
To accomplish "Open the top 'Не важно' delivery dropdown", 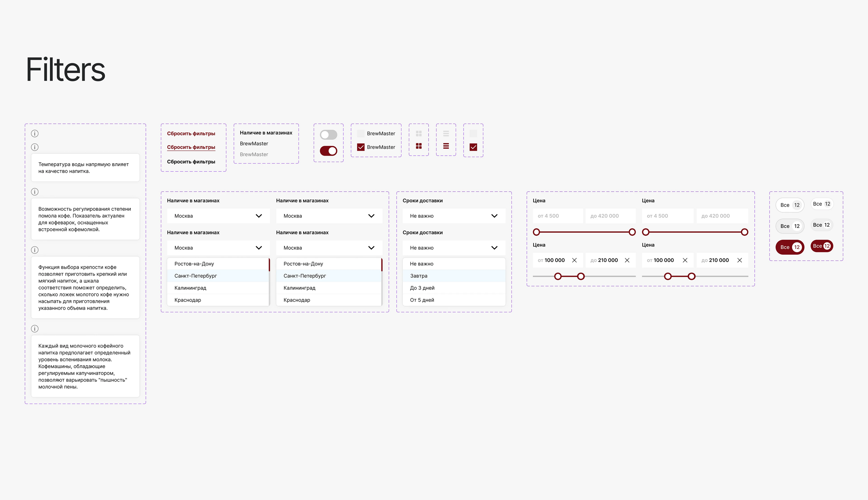I will tap(454, 216).
